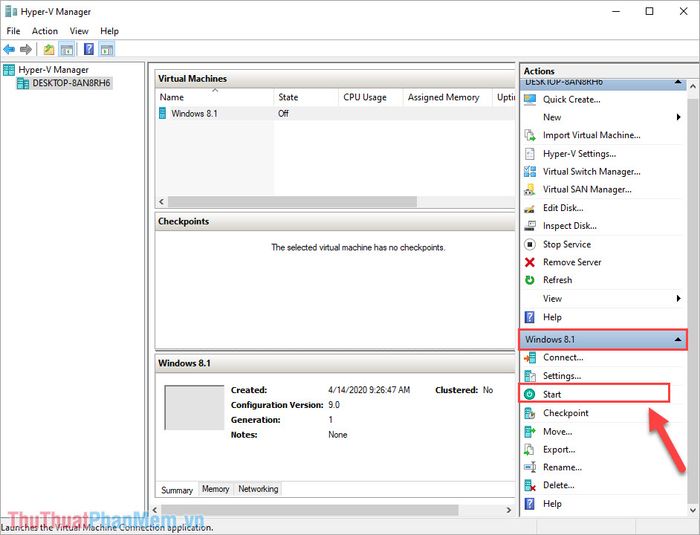Viewport: 700px width, 535px height.
Task: Click the Hyper-V Settings icon
Action: 530,154
